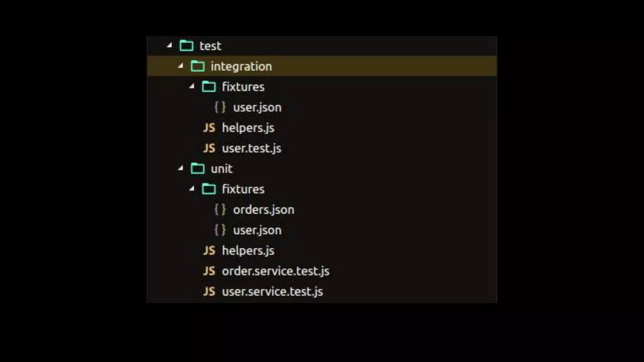Click the fixtures folder icon under unit

pos(209,189)
